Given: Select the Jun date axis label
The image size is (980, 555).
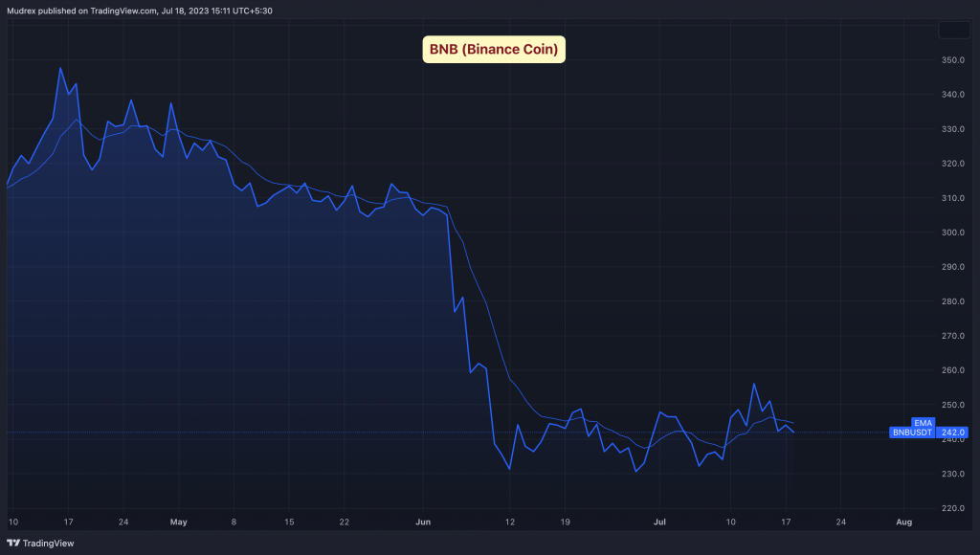Looking at the screenshot, I should [x=423, y=522].
